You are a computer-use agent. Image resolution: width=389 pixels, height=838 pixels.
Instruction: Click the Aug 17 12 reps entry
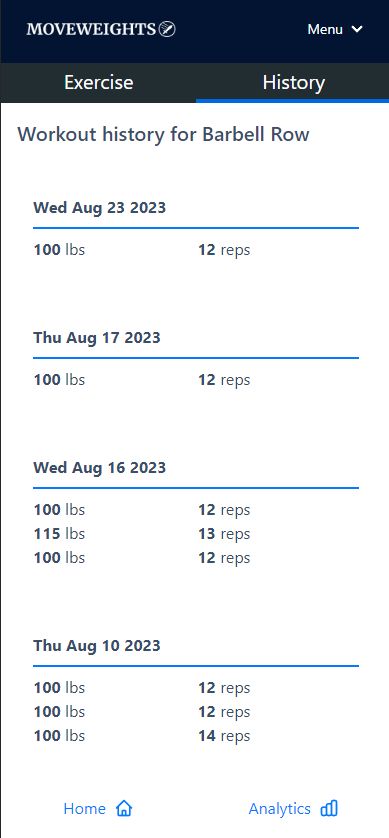224,380
